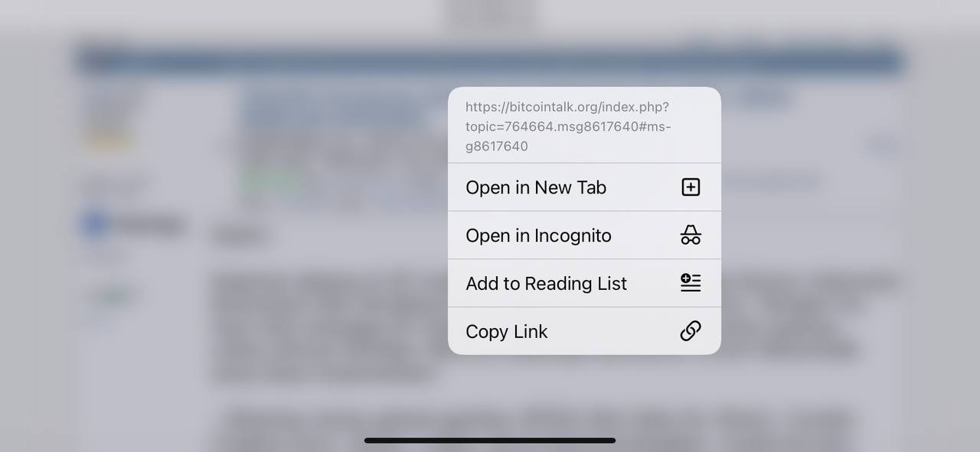Tap the small blurred green sidebar label

(x=113, y=297)
